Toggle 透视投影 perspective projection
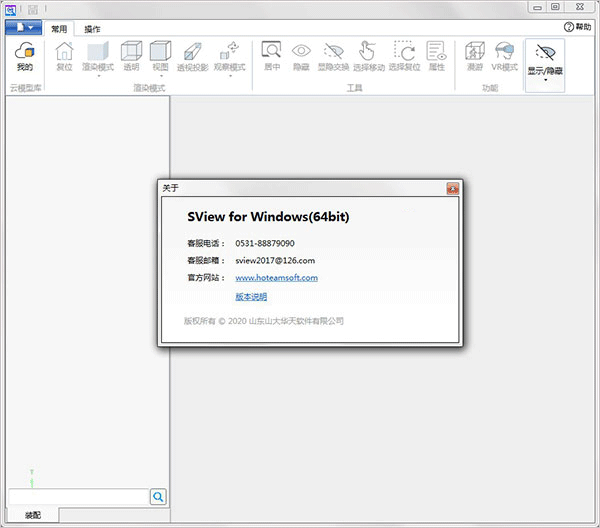 point(193,56)
